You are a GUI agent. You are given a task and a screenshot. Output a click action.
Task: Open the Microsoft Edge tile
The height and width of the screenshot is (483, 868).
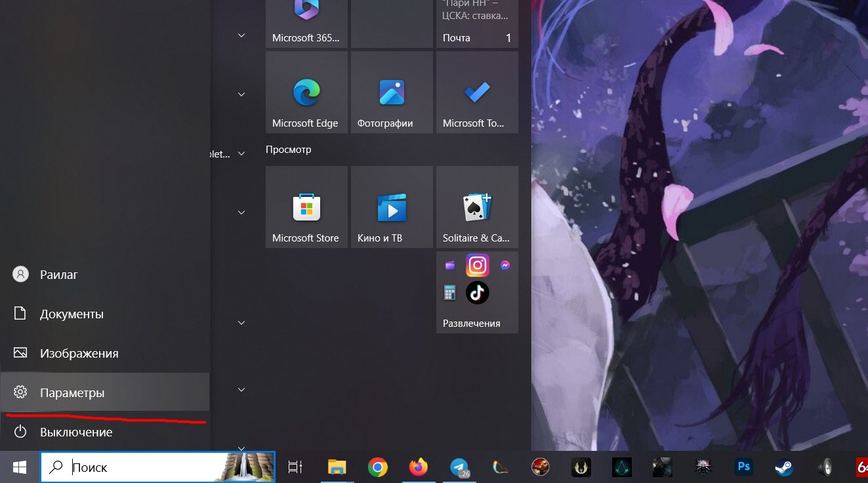coord(306,93)
